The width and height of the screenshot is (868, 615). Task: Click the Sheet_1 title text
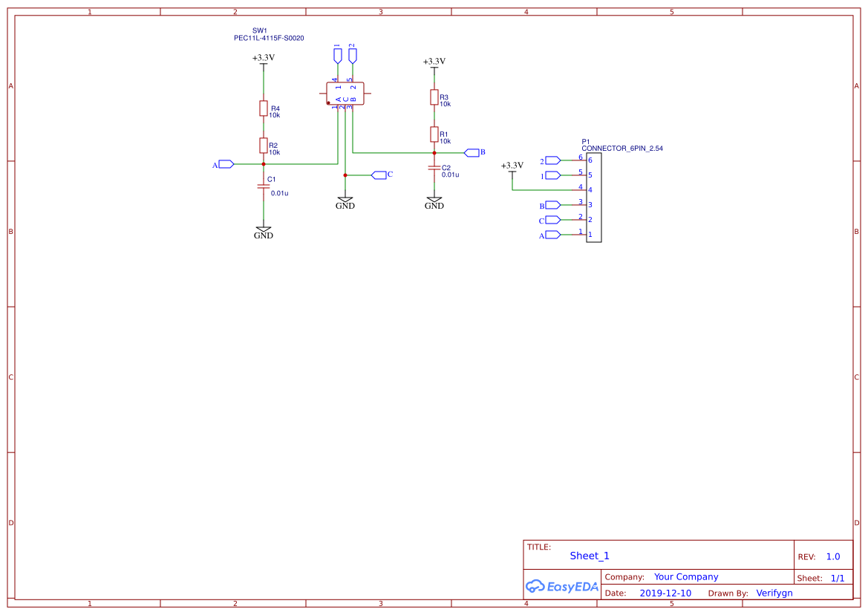pyautogui.click(x=589, y=556)
